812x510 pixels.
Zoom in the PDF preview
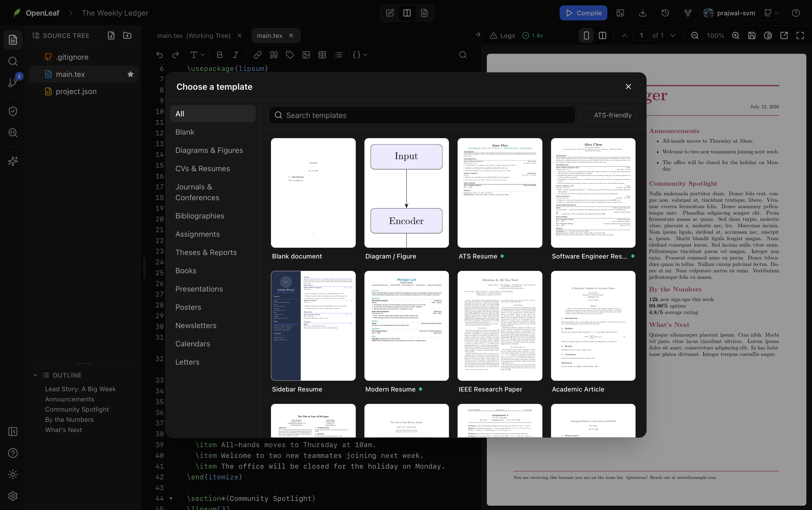click(735, 35)
